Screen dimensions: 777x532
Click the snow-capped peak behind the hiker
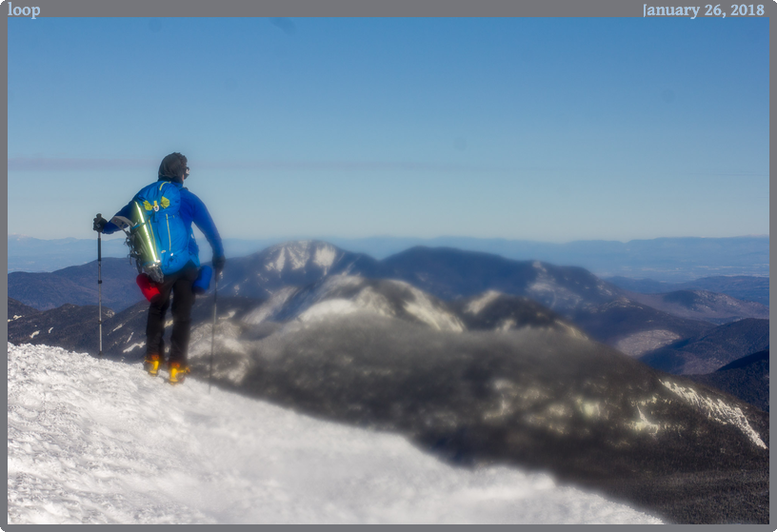(x=303, y=255)
